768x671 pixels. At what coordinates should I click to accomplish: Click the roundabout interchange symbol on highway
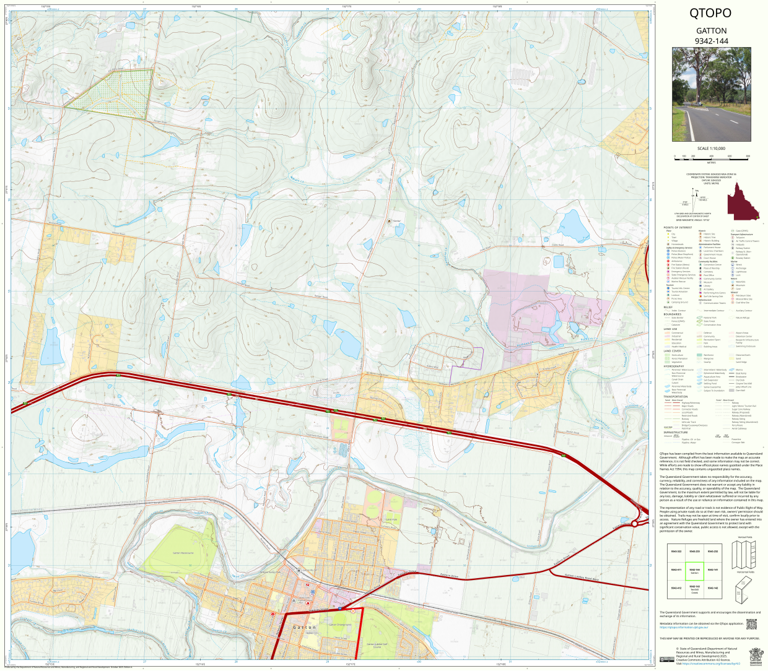(x=634, y=524)
